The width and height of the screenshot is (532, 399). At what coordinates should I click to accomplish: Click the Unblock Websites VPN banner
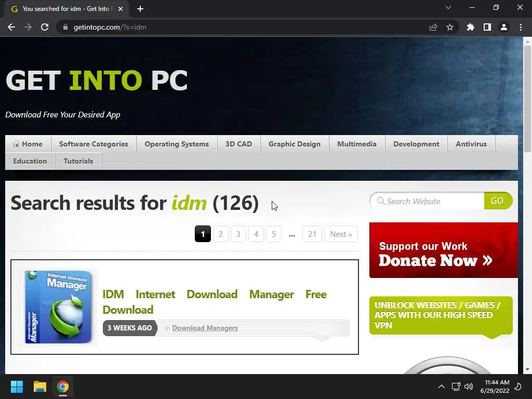point(441,315)
